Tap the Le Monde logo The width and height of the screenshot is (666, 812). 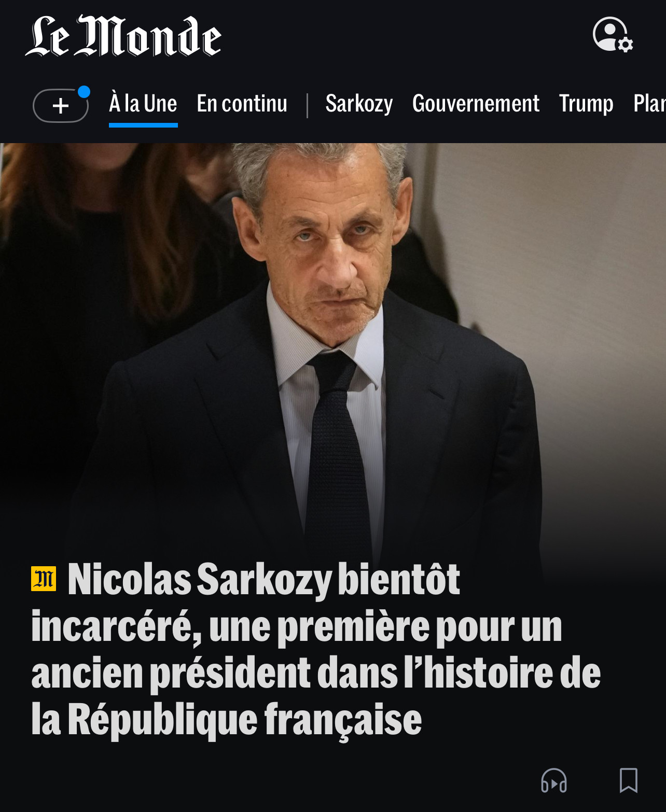123,36
